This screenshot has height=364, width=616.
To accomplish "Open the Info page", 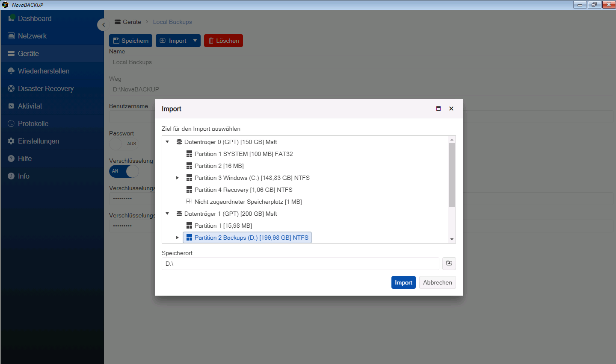I will point(52,176).
